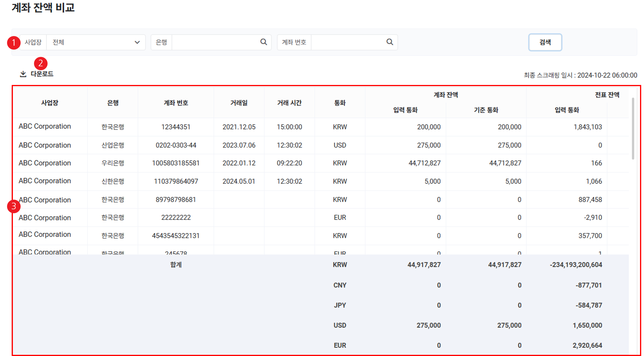Image resolution: width=644 pixels, height=356 pixels.
Task: Click the 사업장 column header
Action: (x=50, y=103)
